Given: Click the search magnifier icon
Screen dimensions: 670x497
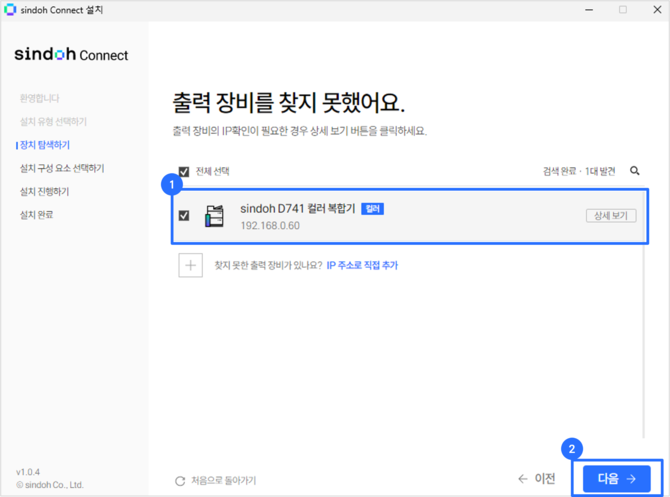Looking at the screenshot, I should [635, 171].
